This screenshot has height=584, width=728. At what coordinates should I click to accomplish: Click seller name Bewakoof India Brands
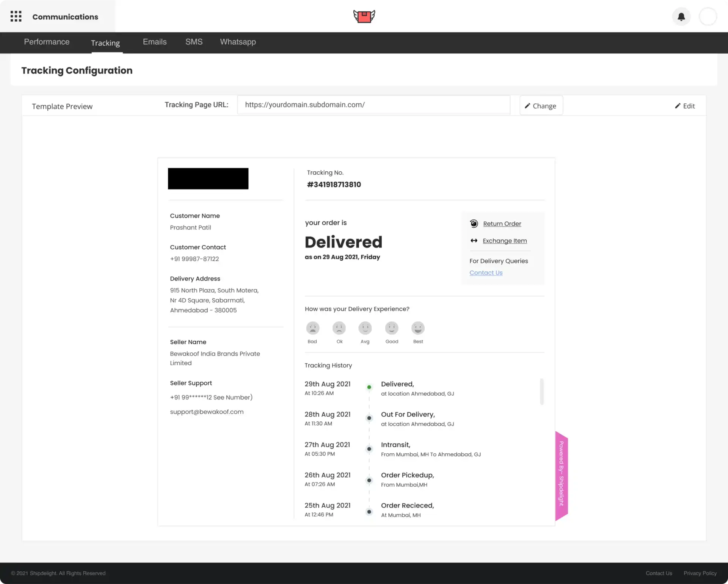(215, 358)
